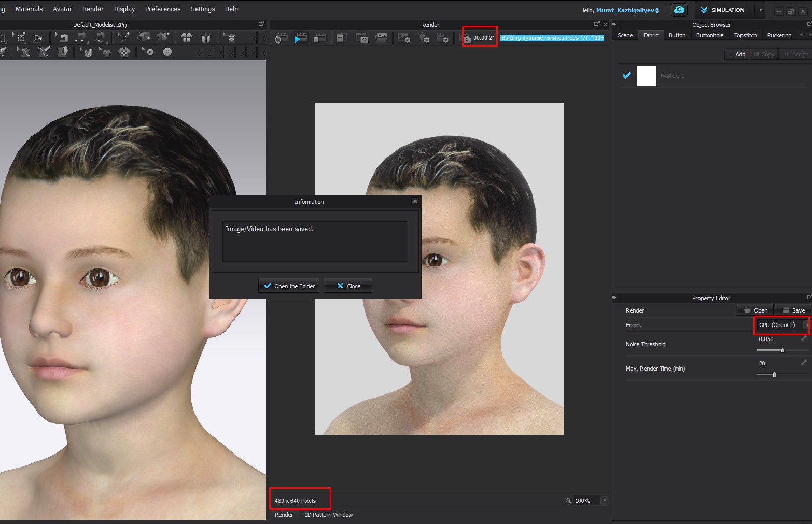
Task: Click the Open the Folder button
Action: click(x=289, y=286)
